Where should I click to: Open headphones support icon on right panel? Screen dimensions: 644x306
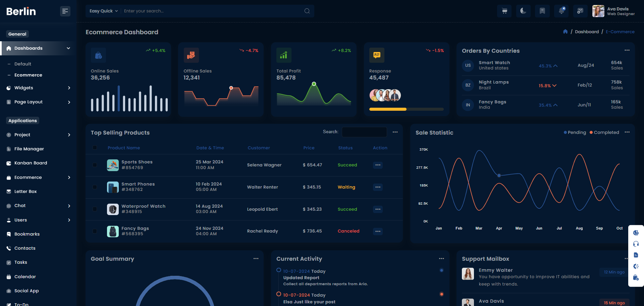click(636, 244)
